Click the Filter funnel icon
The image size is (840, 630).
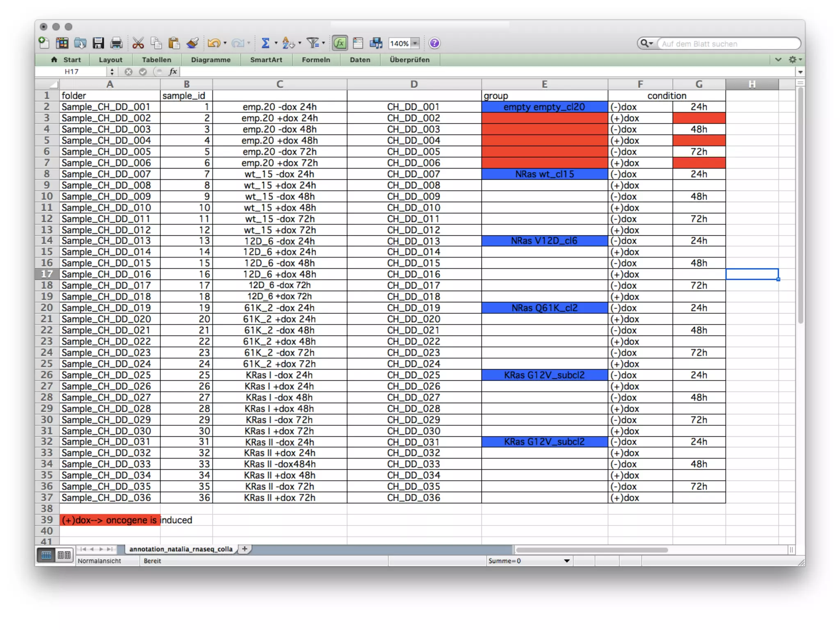click(x=313, y=43)
